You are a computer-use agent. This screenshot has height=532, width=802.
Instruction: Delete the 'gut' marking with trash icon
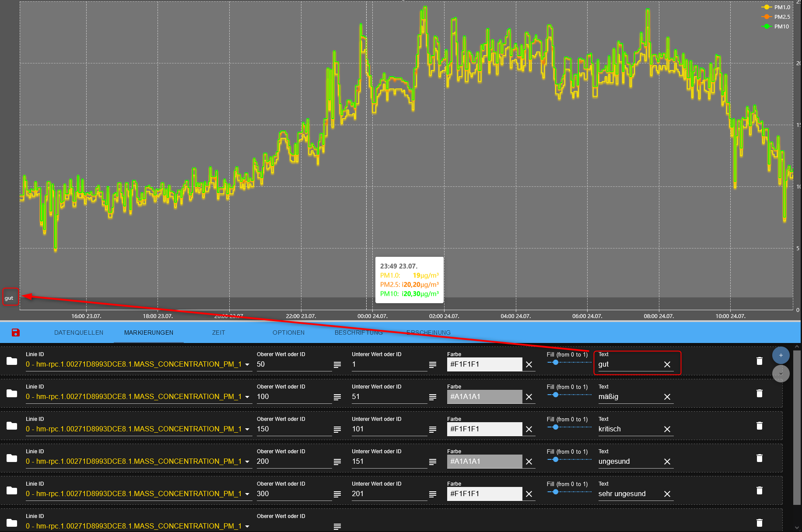pyautogui.click(x=760, y=361)
